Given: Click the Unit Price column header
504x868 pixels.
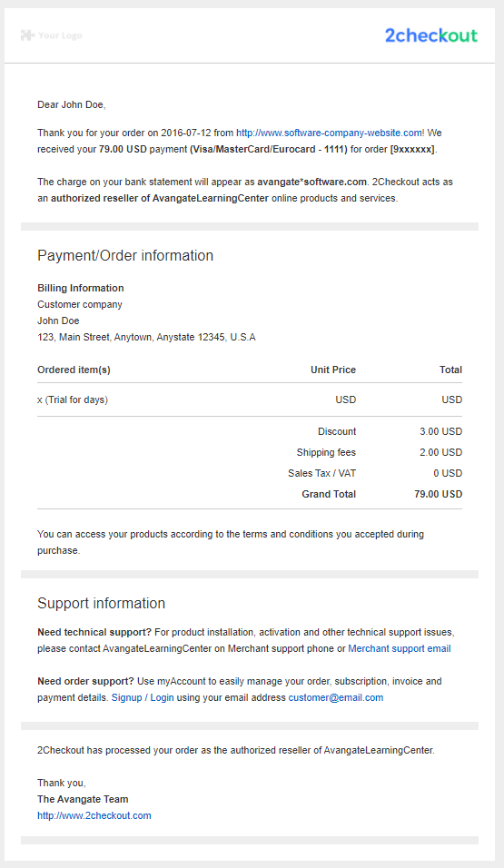Looking at the screenshot, I should tap(333, 370).
